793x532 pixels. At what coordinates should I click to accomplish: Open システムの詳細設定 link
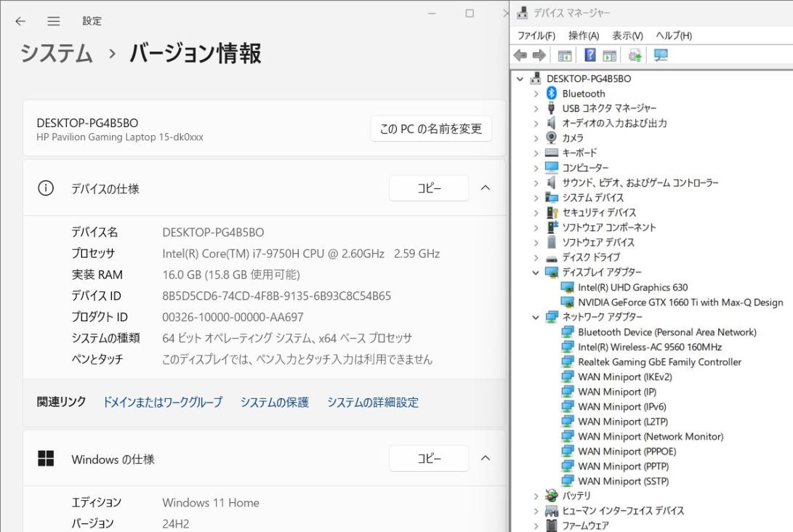click(x=373, y=402)
